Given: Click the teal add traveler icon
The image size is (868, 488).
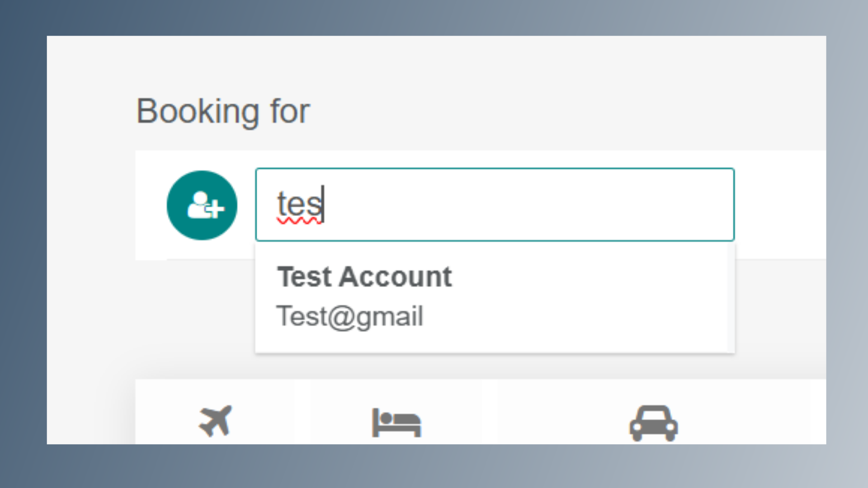Looking at the screenshot, I should tap(202, 205).
